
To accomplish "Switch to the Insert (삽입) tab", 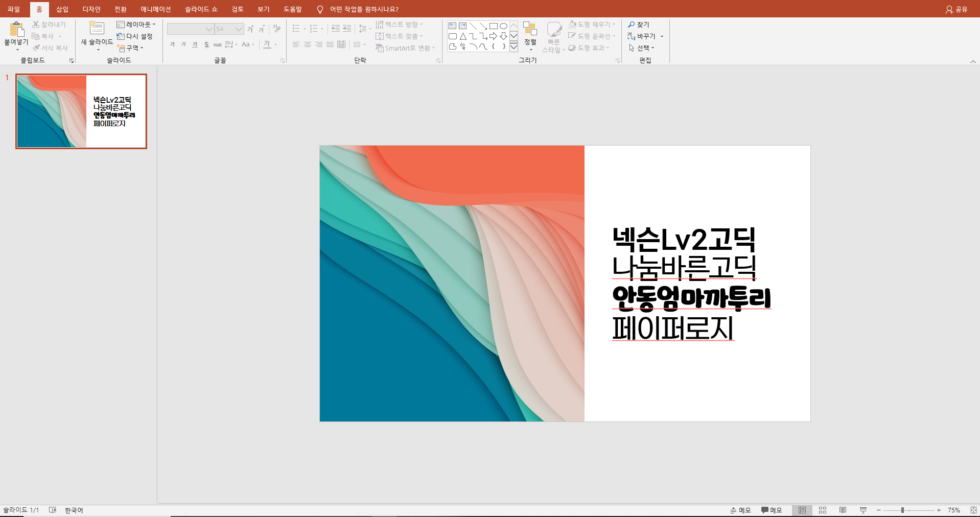I will pos(62,9).
